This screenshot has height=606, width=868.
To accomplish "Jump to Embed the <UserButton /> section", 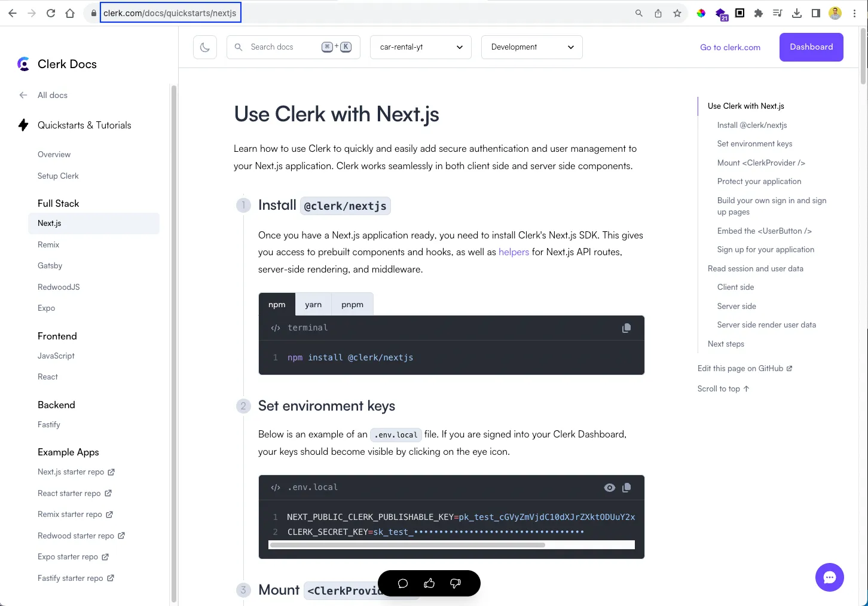I will pos(765,231).
